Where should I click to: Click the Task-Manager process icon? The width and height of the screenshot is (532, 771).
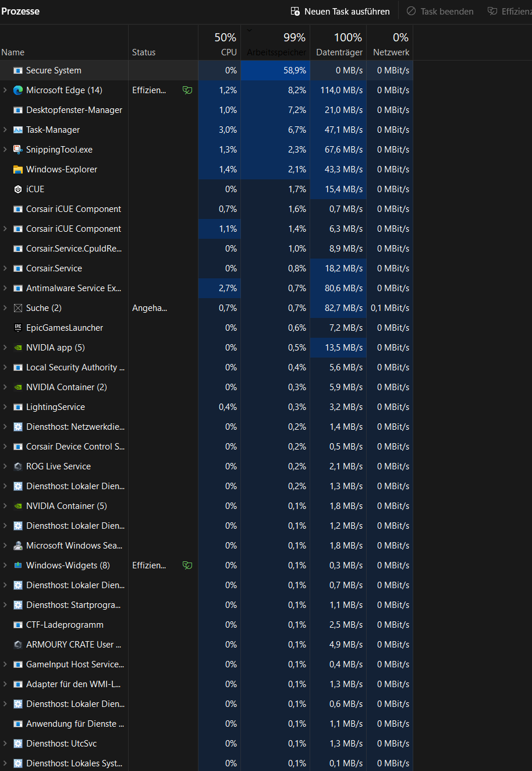tap(17, 130)
